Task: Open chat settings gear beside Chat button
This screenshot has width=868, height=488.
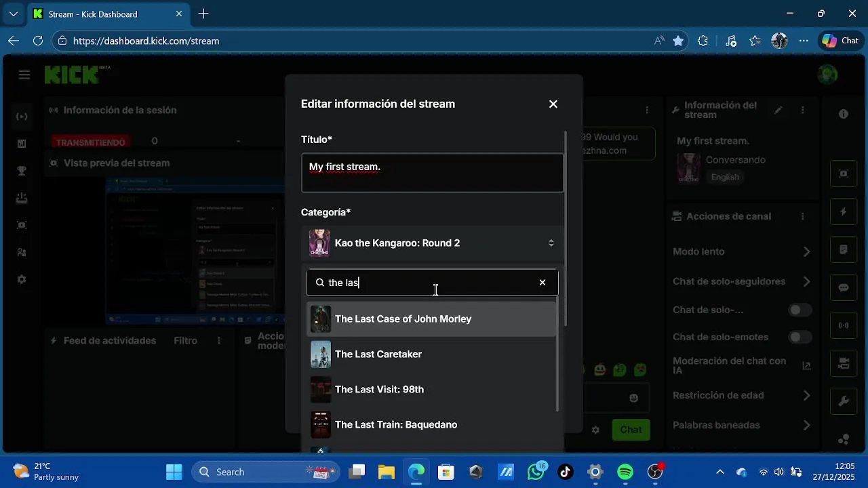Action: click(595, 430)
